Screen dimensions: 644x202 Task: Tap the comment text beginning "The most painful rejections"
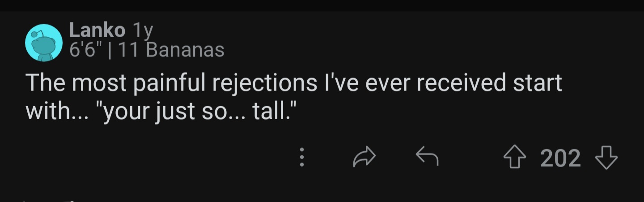(294, 96)
